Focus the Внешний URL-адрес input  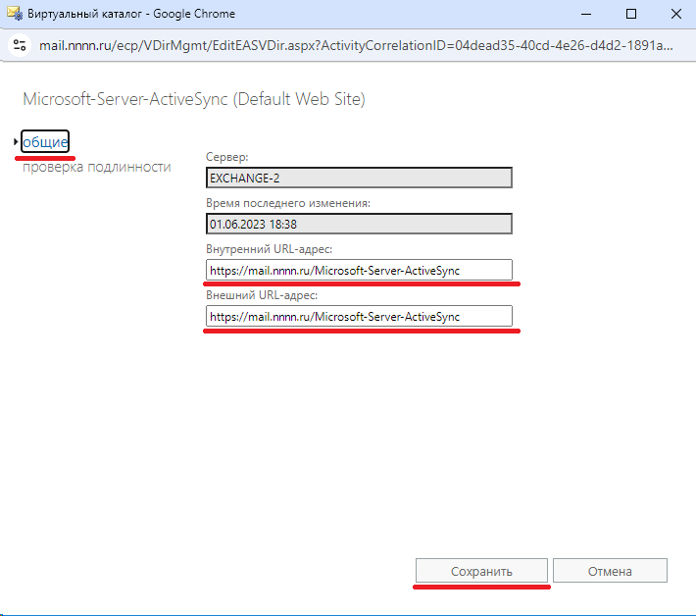pyautogui.click(x=359, y=316)
